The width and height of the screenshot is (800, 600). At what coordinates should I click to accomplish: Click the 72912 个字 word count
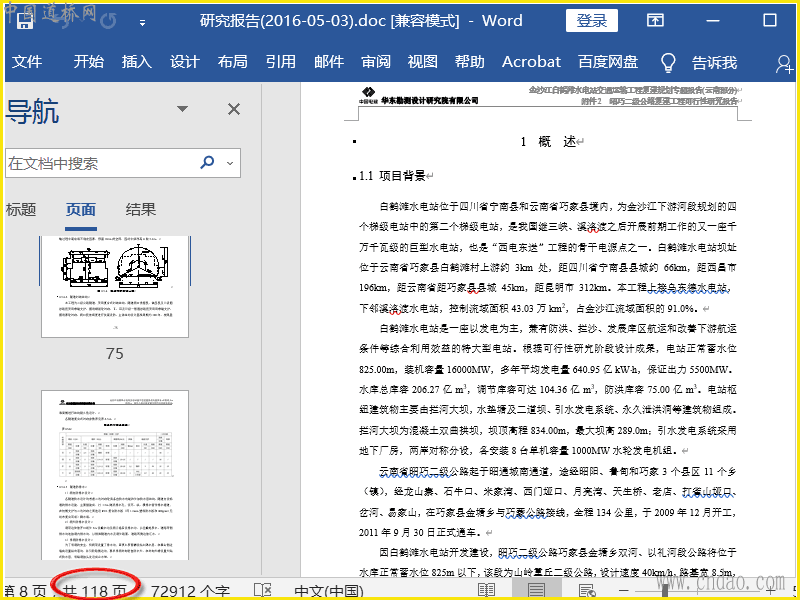[190, 591]
